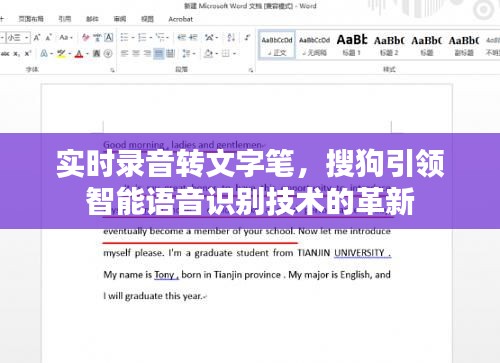This screenshot has width=500, height=363.
Task: Apply paragraph shading paint bucket color
Action: coord(208,53)
